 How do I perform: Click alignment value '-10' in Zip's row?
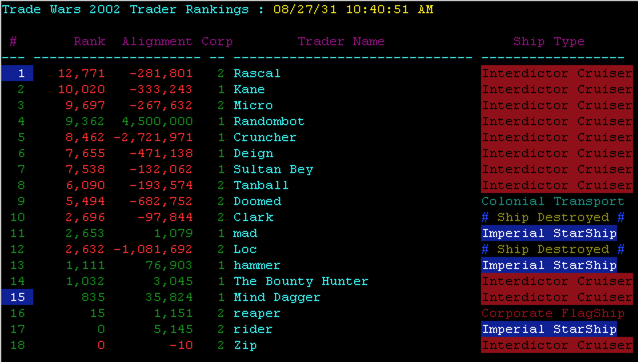[181, 345]
